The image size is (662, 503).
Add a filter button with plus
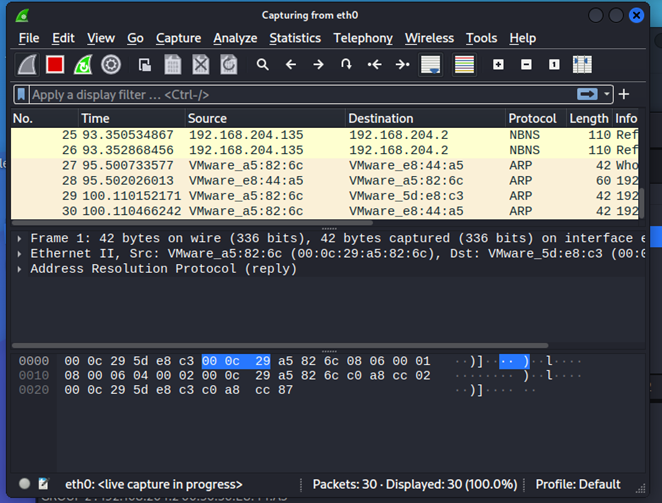[624, 94]
